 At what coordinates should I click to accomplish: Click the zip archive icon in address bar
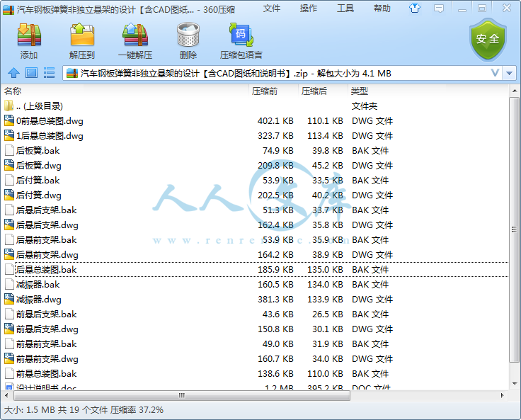point(72,73)
